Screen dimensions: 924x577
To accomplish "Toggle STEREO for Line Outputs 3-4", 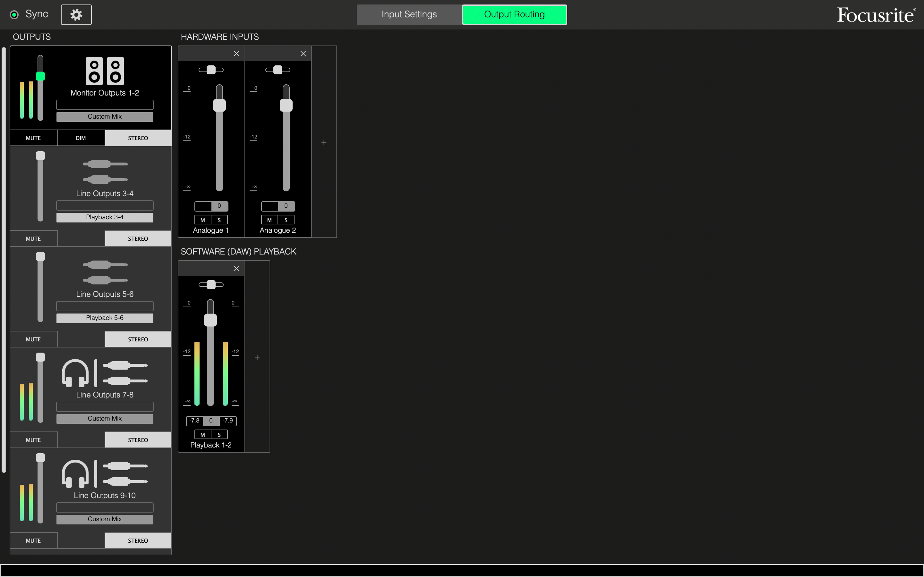I will 138,238.
